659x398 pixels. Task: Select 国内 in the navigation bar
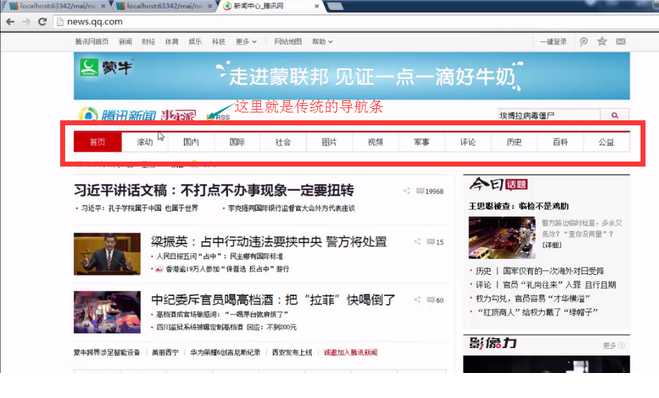[191, 142]
